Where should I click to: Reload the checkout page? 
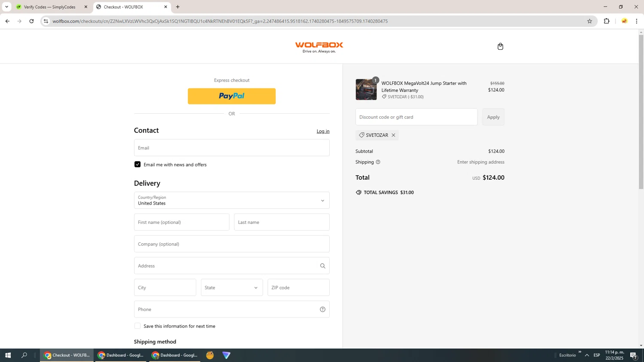pyautogui.click(x=31, y=21)
